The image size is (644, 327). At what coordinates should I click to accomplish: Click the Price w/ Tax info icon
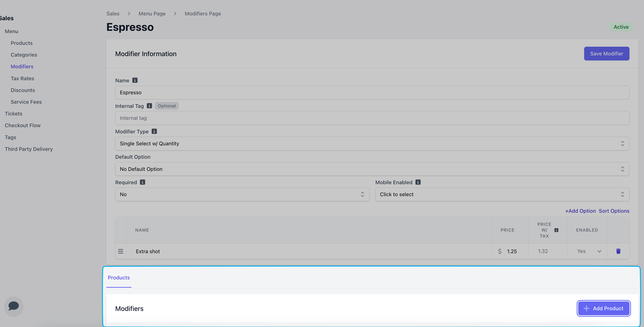[556, 230]
